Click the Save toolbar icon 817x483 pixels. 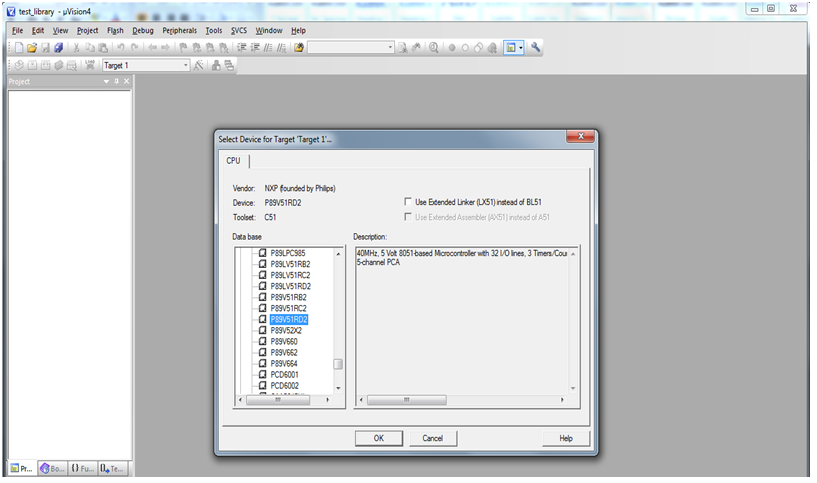[x=45, y=48]
